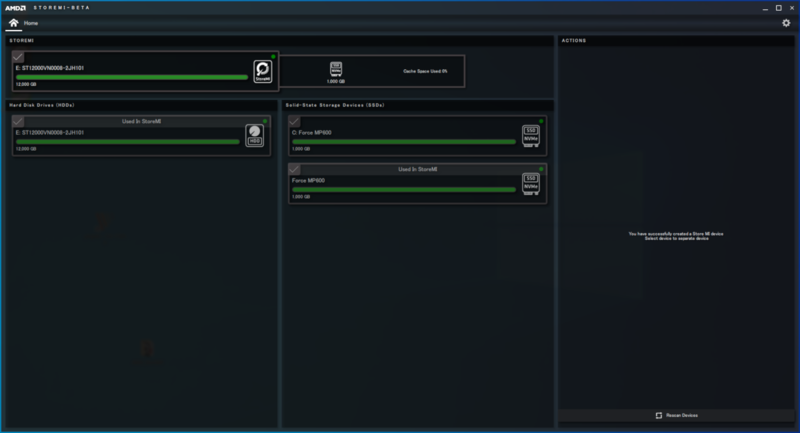The image size is (800, 433).
Task: Click the SSD NVMe icon for the Used In StoreMI Force MP600
Action: [x=532, y=183]
